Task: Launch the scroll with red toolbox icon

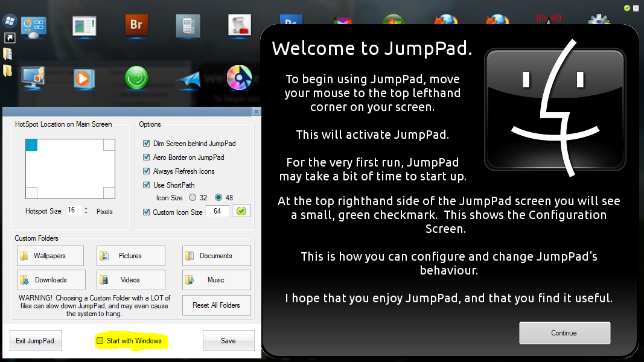Action: pos(240,25)
